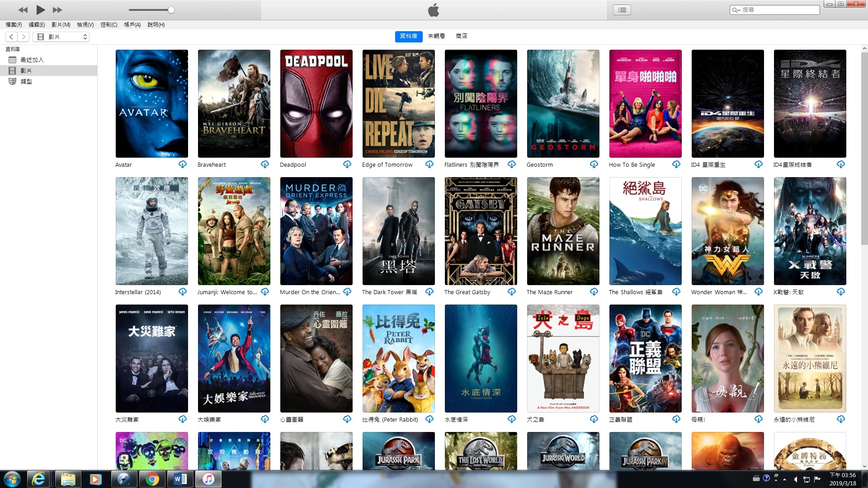
Task: Download X戰警: 天啟 via cloud icon
Action: point(841,292)
